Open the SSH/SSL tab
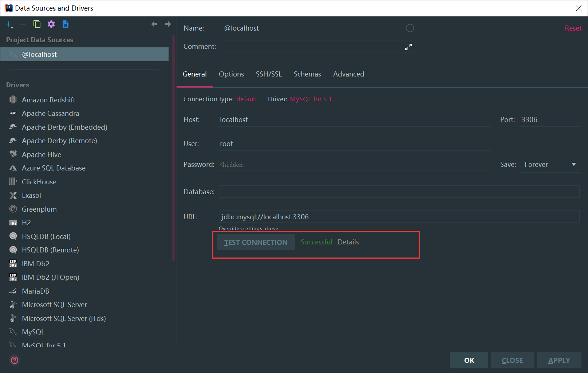 click(x=269, y=74)
